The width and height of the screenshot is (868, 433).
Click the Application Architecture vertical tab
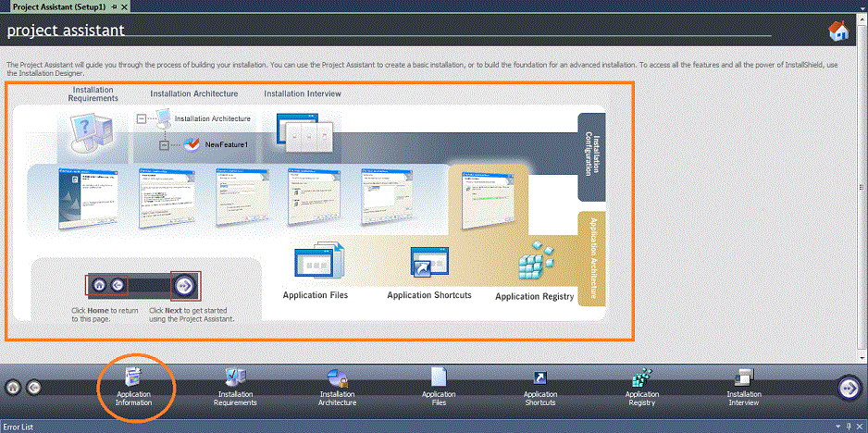coord(591,259)
